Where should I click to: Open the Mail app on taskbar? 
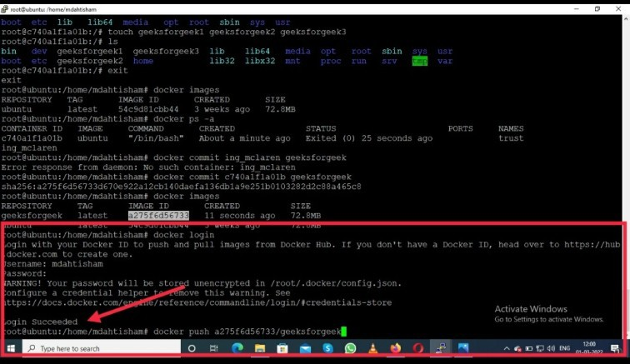click(305, 348)
